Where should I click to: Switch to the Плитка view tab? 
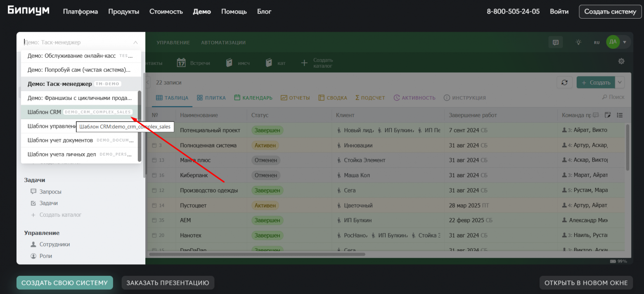pos(211,98)
